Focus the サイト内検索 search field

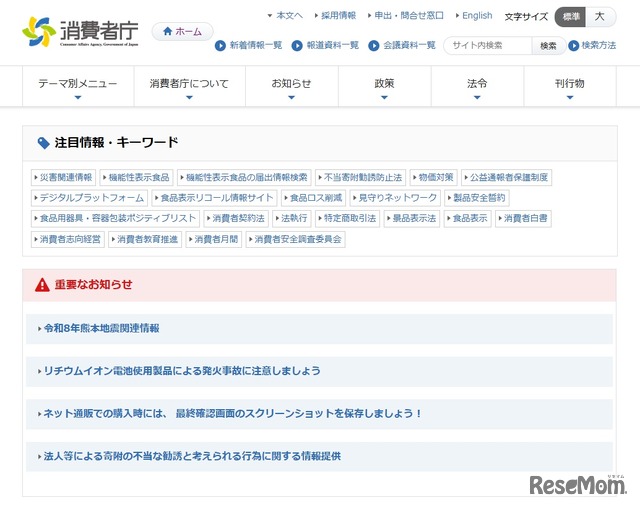pos(488,45)
